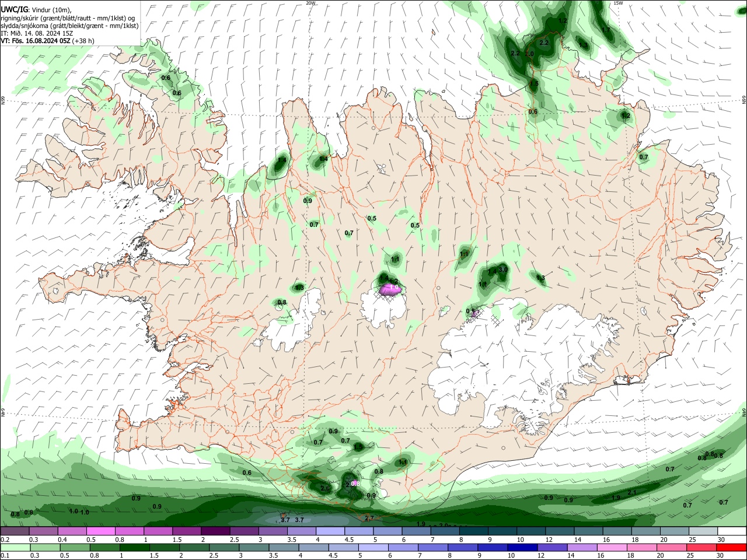Select the 3.5 lavender swatch in upper legend row
This screenshot has height=560, width=747.
pos(302,531)
